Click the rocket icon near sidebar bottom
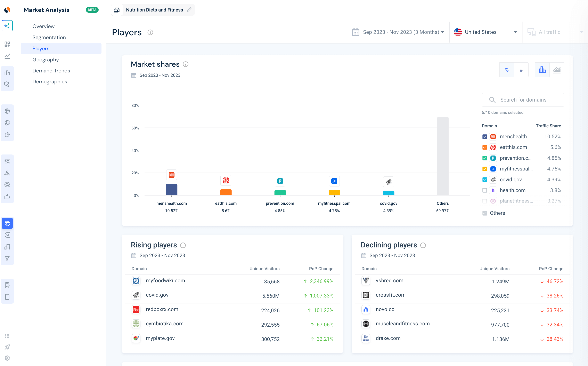Image resolution: width=588 pixels, height=366 pixels. pyautogui.click(x=7, y=347)
